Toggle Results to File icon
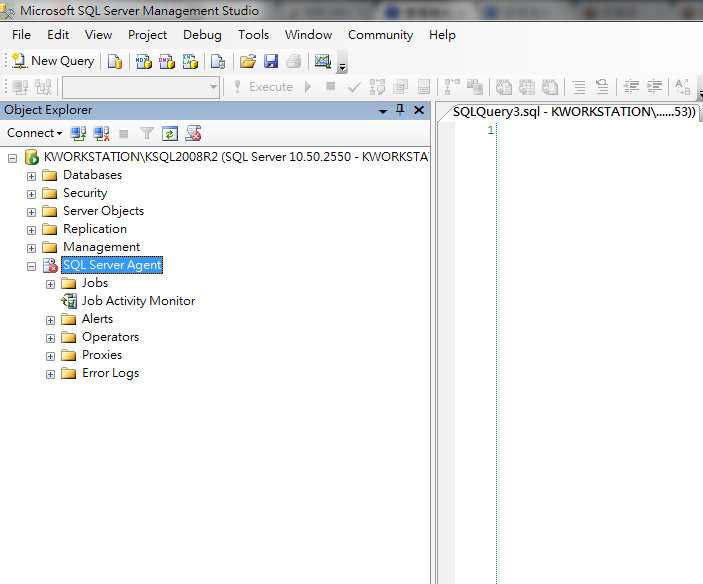This screenshot has height=584, width=703. pyautogui.click(x=550, y=87)
